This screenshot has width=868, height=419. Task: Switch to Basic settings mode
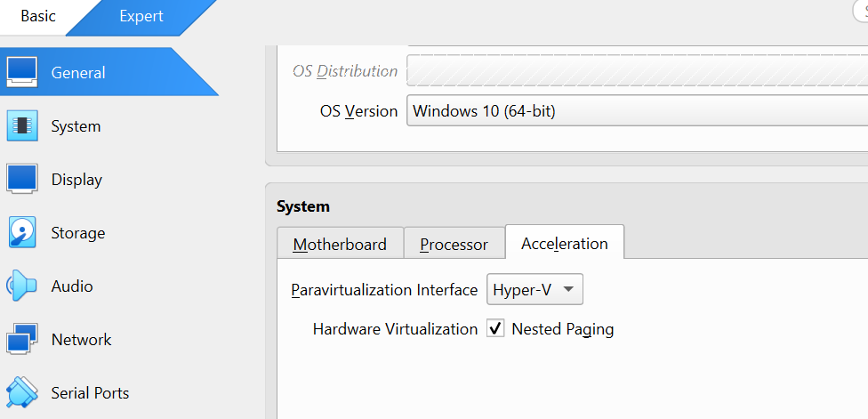pos(38,16)
